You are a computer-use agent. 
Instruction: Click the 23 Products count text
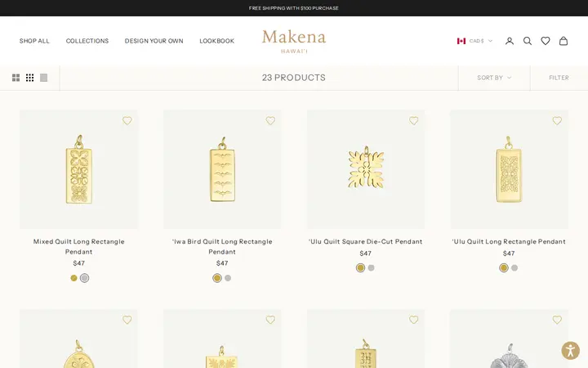[x=294, y=78]
